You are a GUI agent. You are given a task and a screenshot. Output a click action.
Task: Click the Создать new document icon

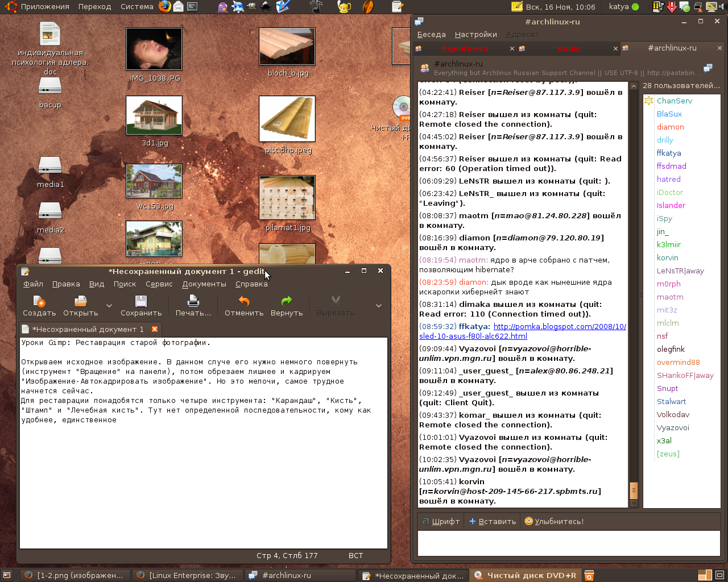coord(39,301)
